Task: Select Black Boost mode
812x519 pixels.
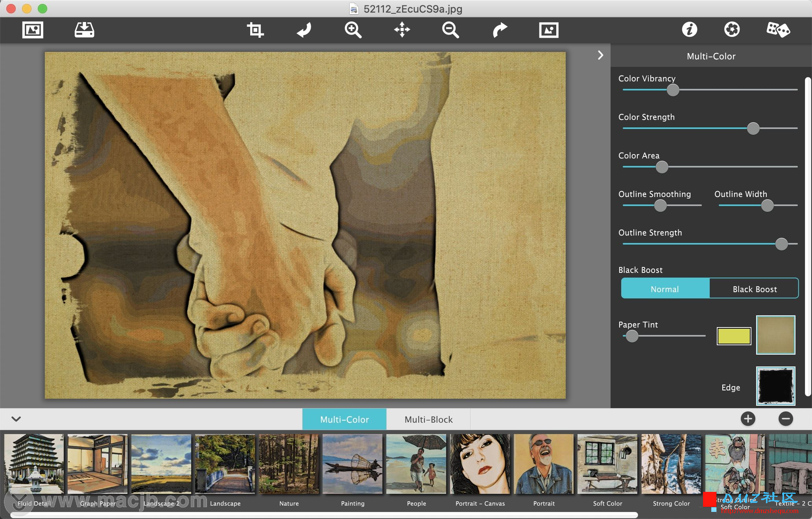Action: coord(755,289)
